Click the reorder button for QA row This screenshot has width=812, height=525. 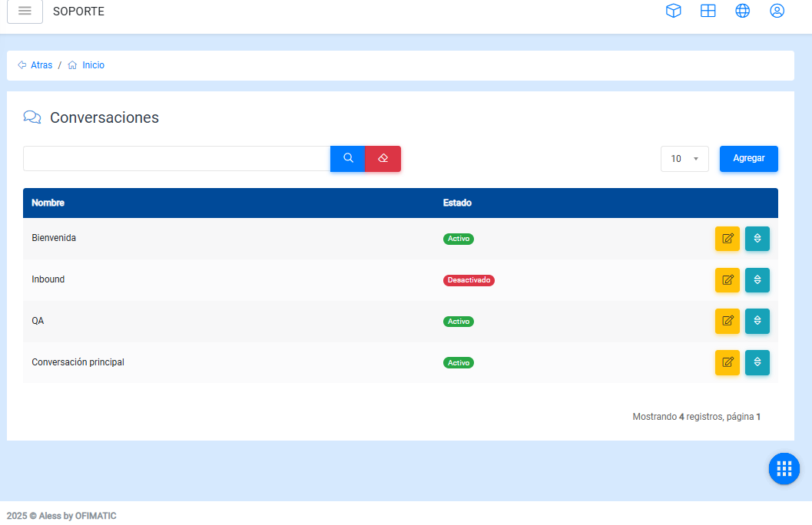757,321
